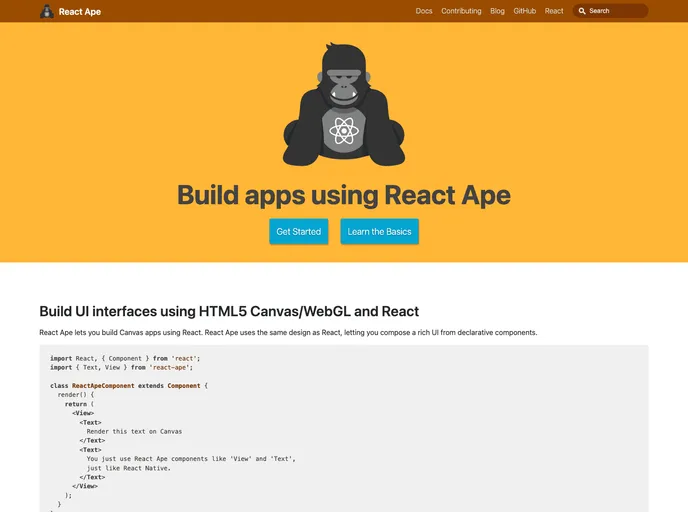Click the 'Build apps using React Ape' heading
Viewport: 688px width, 512px height.
tap(344, 195)
